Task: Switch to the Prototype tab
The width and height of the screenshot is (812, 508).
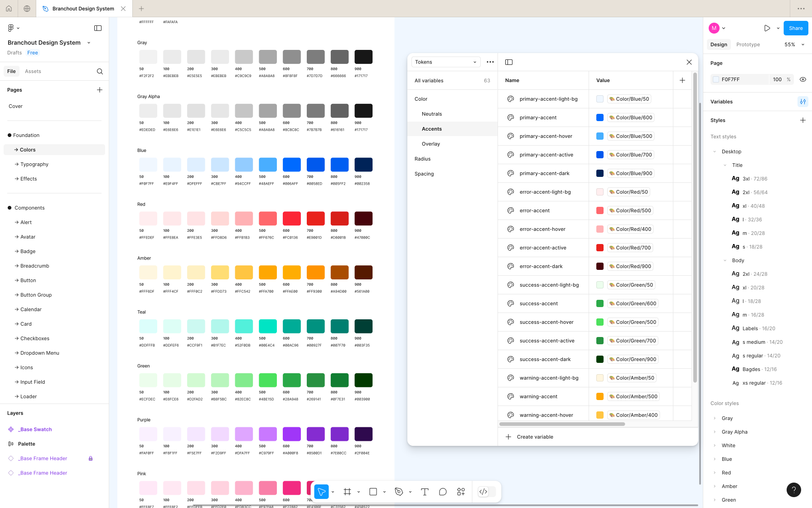Action: tap(748, 44)
